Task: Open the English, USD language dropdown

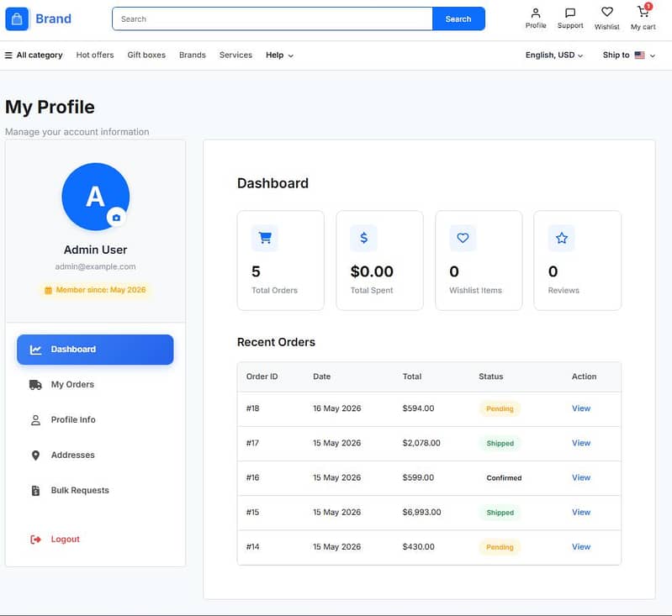Action: click(x=554, y=55)
